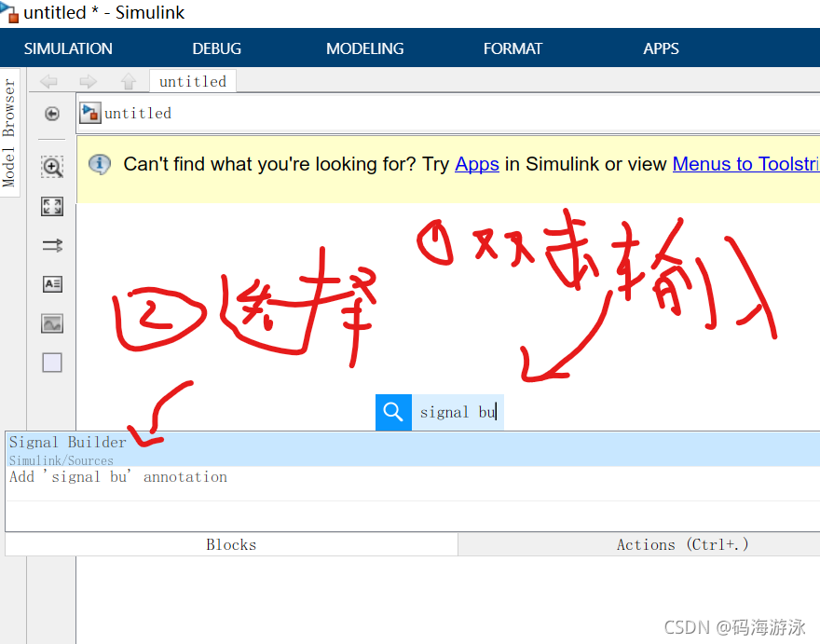The height and width of the screenshot is (644, 820).
Task: Click the quick insert search field
Action: (458, 412)
